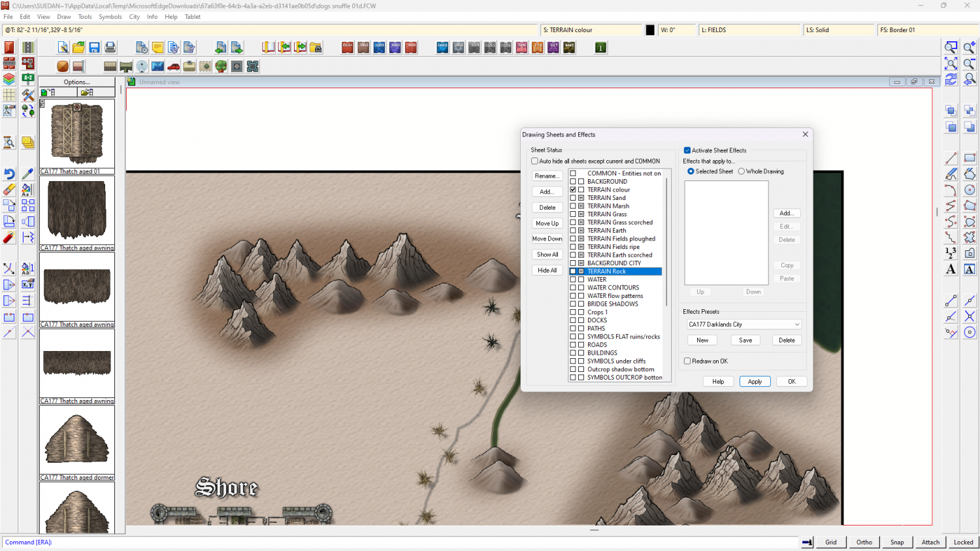Image resolution: width=980 pixels, height=551 pixels.
Task: Select the red car symbol catalog icon
Action: (x=174, y=66)
